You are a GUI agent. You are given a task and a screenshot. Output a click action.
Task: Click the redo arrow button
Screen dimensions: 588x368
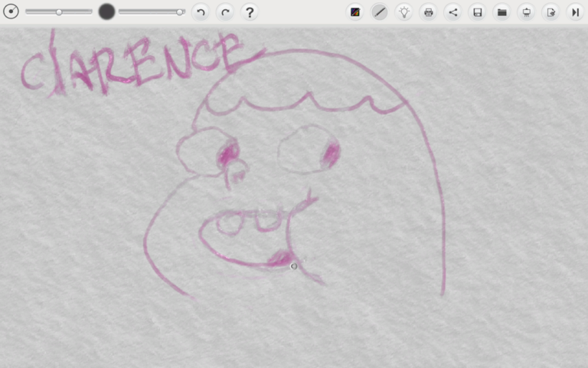click(225, 12)
